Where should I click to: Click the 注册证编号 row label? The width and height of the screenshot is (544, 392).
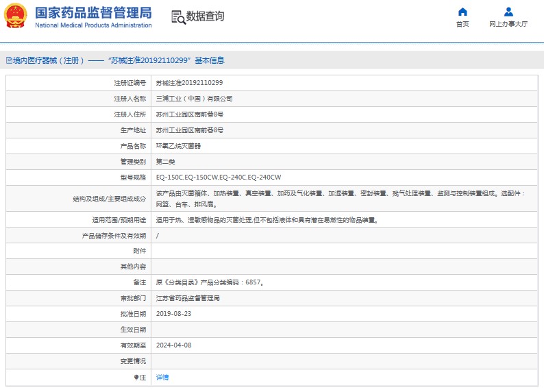(130, 83)
